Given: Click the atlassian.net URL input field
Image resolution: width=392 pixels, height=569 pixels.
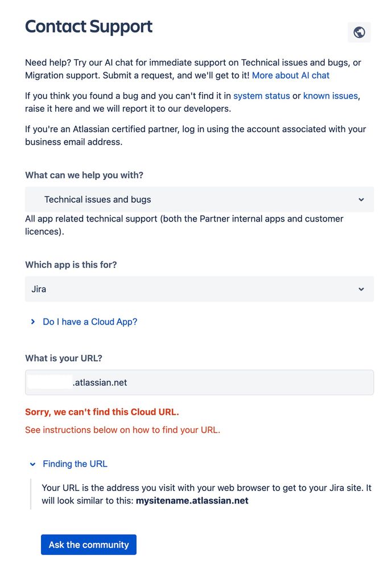Looking at the screenshot, I should (x=199, y=383).
